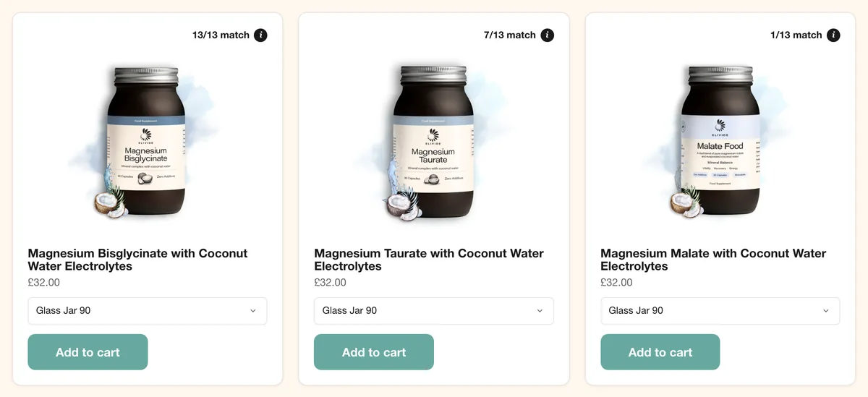Viewport: 868px width, 397px height.
Task: Click the 1/13 match label
Action: (796, 35)
